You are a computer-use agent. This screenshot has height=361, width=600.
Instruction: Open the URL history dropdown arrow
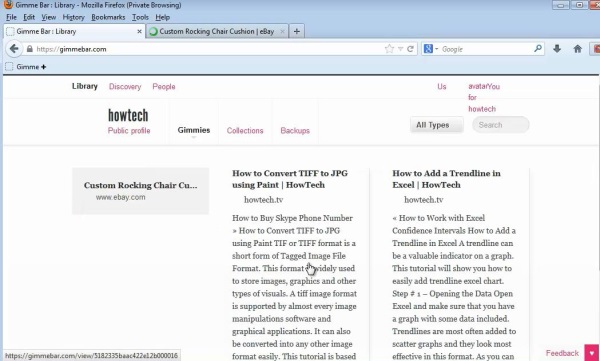click(x=400, y=49)
